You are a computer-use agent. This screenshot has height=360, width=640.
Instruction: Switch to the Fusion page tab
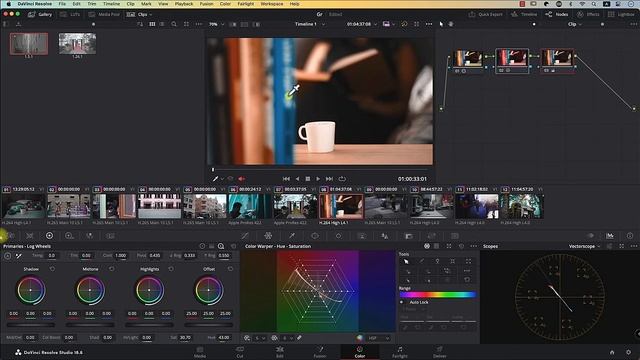[320, 352]
